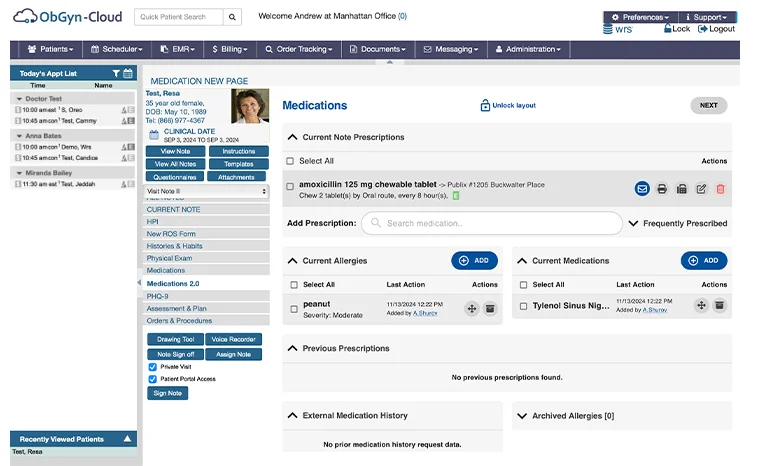Viewport: 757px width, 466px height.
Task: Select the peanut allergy checkbox
Action: (294, 309)
